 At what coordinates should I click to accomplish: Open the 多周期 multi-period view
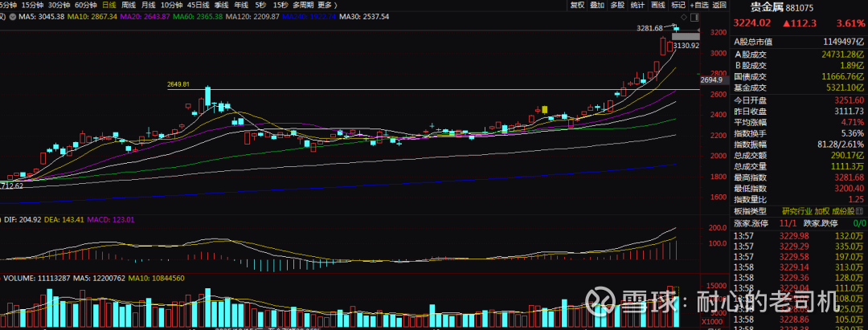click(303, 5)
